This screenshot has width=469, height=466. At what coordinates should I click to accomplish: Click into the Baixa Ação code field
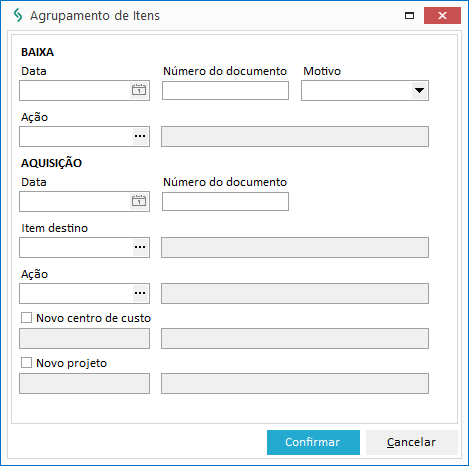(76, 136)
